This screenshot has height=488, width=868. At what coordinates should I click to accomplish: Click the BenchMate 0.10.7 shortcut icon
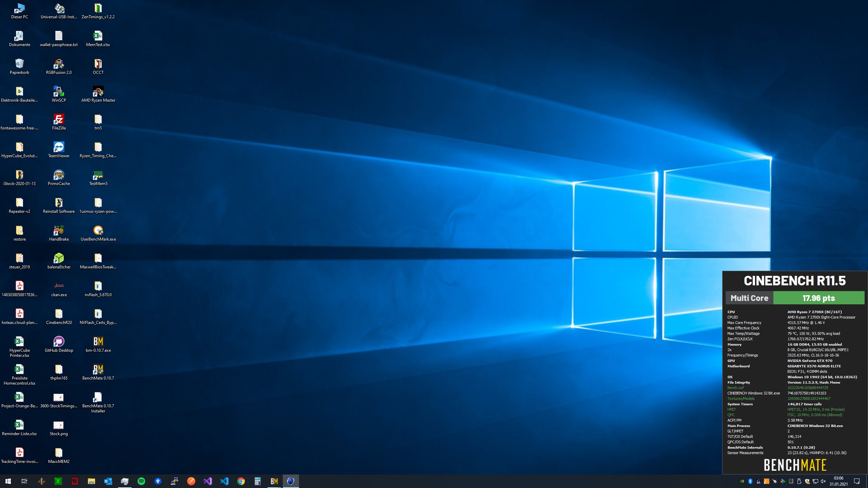click(x=98, y=372)
